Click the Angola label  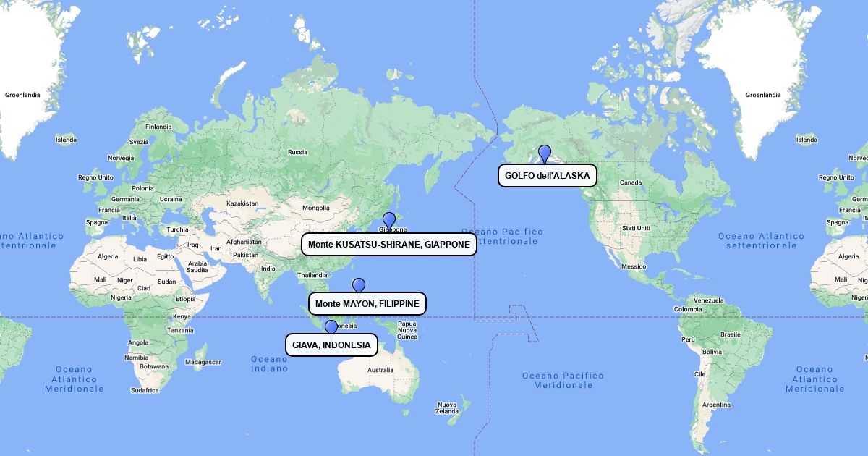tap(138, 342)
